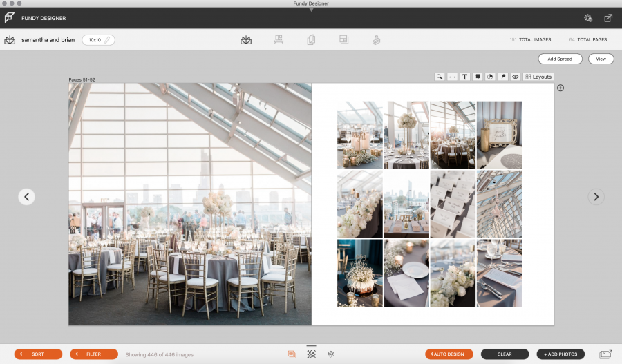The height and width of the screenshot is (364, 622).
Task: Toggle the checkerboard image view icon
Action: tap(311, 354)
